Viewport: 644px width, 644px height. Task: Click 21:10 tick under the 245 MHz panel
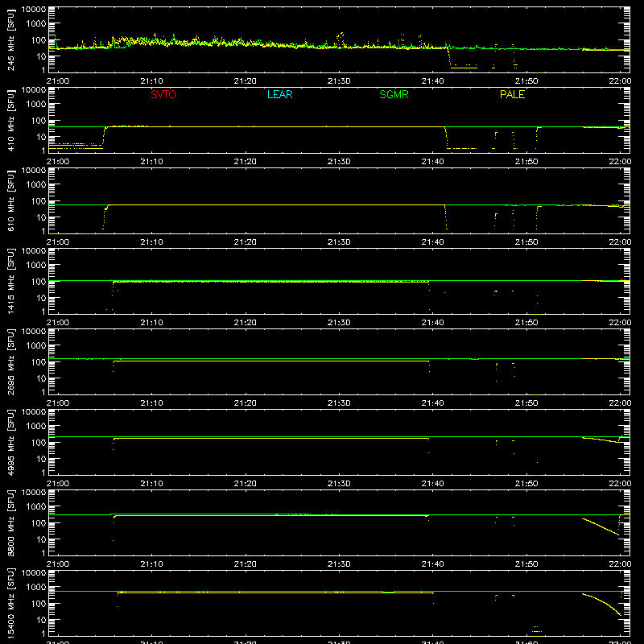coord(151,81)
